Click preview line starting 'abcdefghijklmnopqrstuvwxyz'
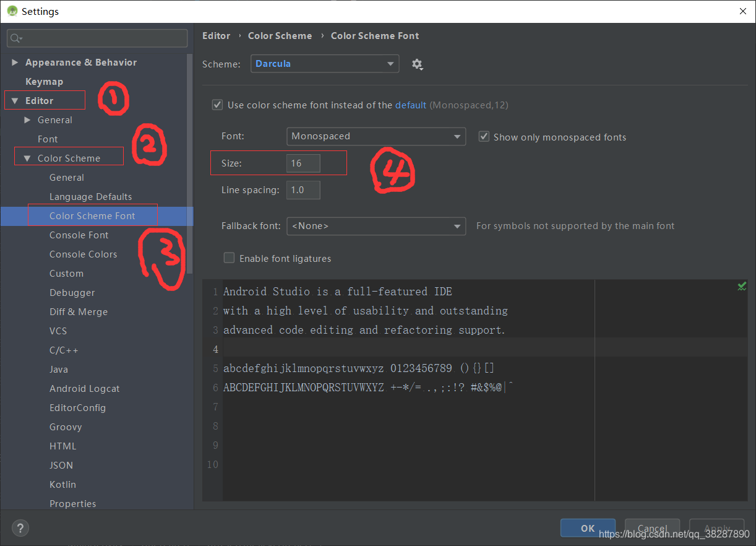Screen dimensions: 756x546 [x=359, y=368]
